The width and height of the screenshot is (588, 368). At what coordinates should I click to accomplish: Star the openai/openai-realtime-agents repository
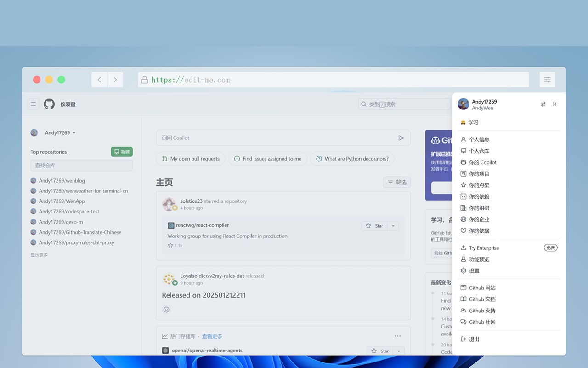pyautogui.click(x=380, y=351)
